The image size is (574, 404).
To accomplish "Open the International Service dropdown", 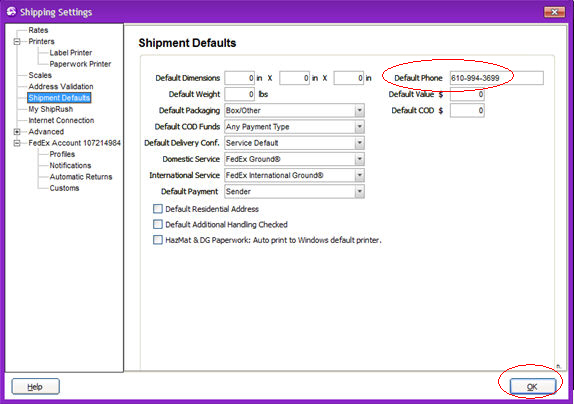I will click(x=359, y=175).
